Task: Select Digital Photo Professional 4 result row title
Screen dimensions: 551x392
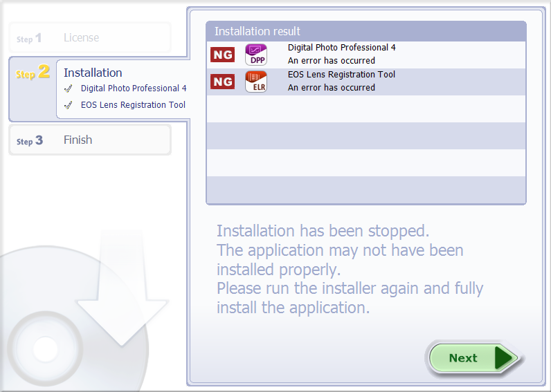Action: tap(342, 48)
